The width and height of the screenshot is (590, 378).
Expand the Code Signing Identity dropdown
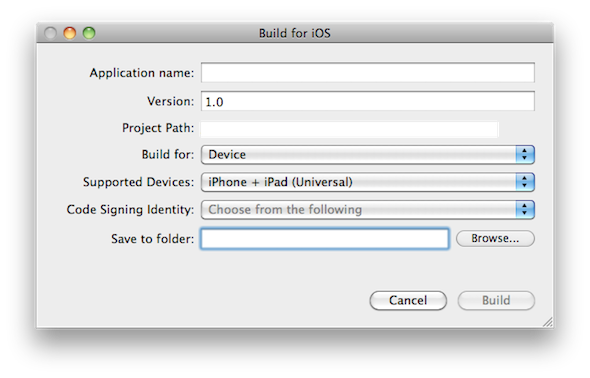[368, 209]
